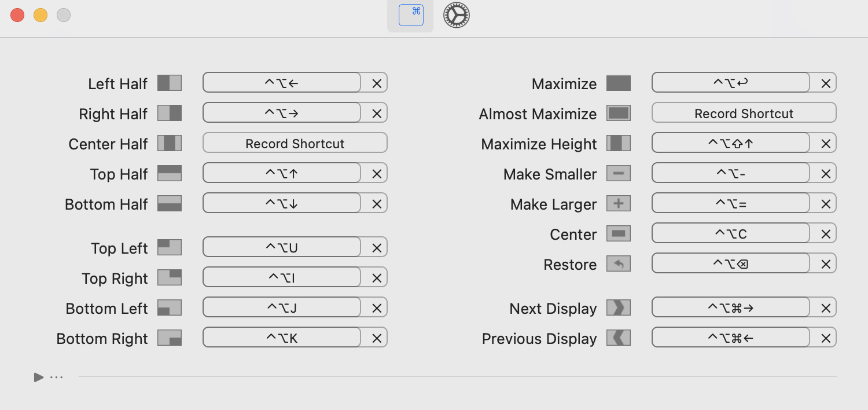Click the Restore arrow icon
The width and height of the screenshot is (868, 410).
click(619, 264)
